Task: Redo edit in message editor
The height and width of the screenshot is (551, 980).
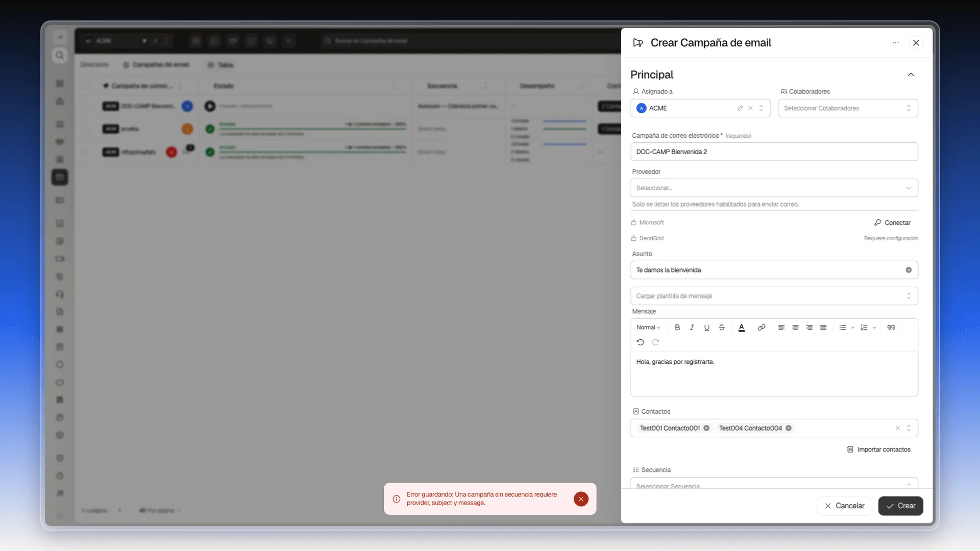Action: [x=655, y=342]
